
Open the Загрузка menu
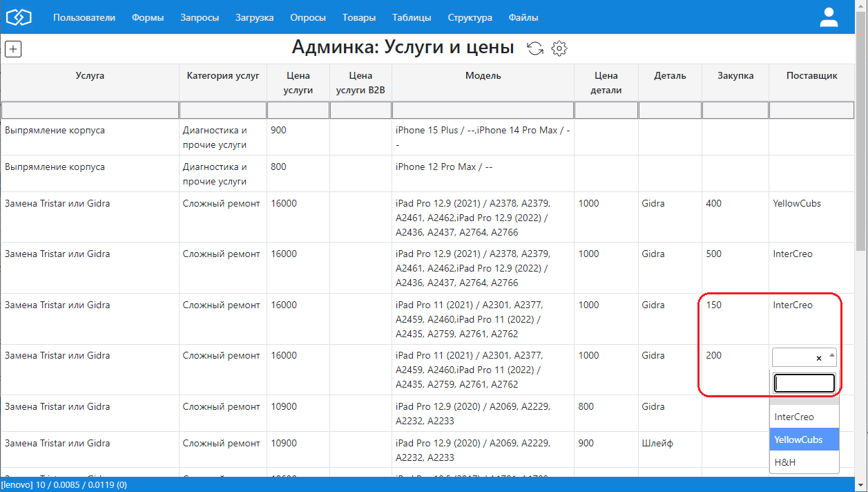pyautogui.click(x=254, y=18)
